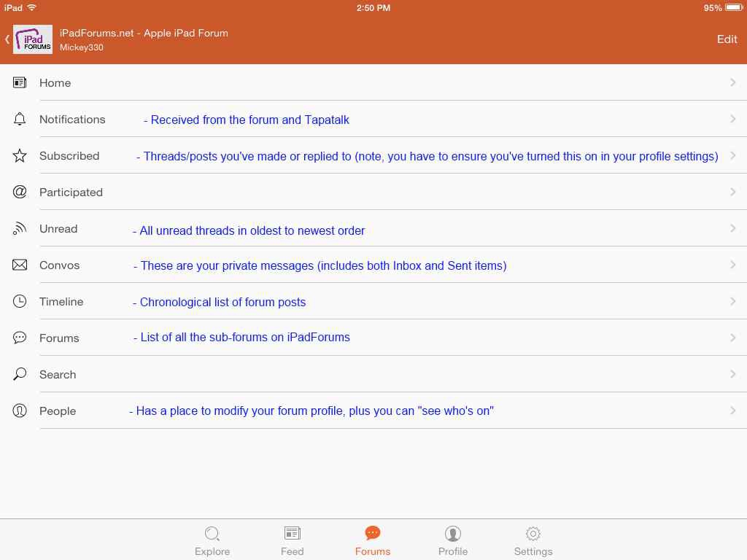This screenshot has height=560, width=747.
Task: Tap the iPadForums.net forum title
Action: 144,33
